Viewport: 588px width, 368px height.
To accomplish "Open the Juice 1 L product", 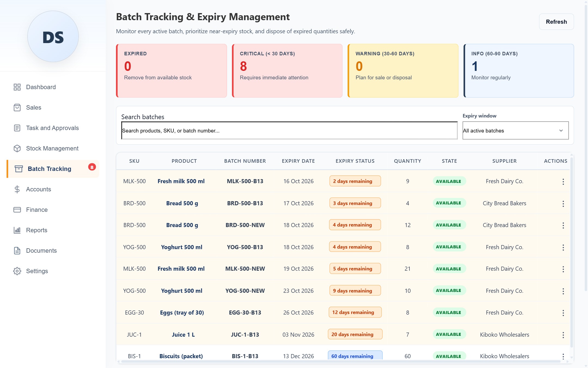I will tap(183, 335).
